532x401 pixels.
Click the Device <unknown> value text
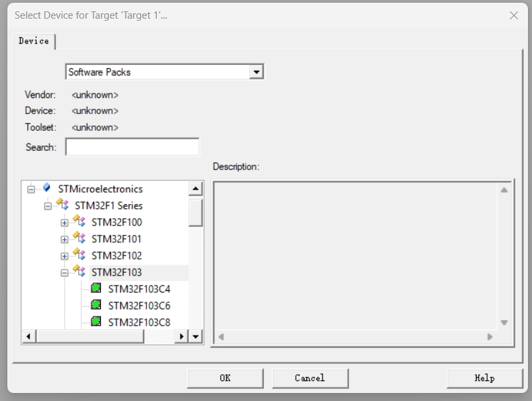coord(95,111)
